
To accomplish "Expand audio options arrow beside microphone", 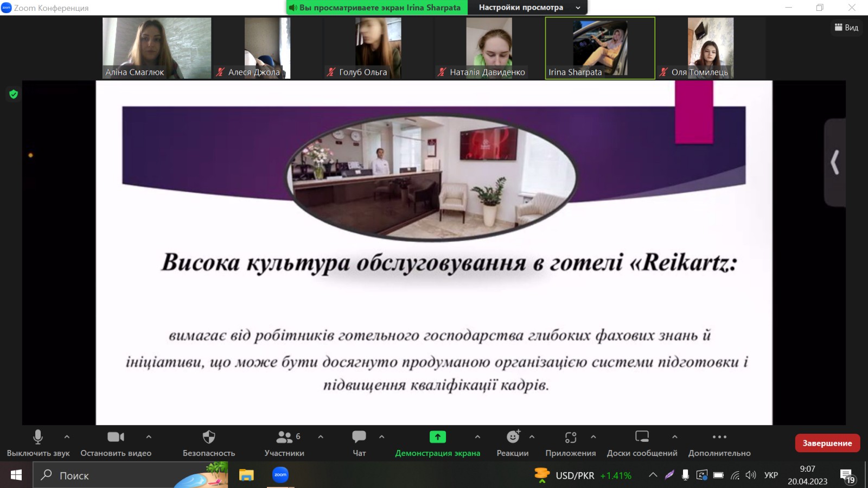I will 67,436.
